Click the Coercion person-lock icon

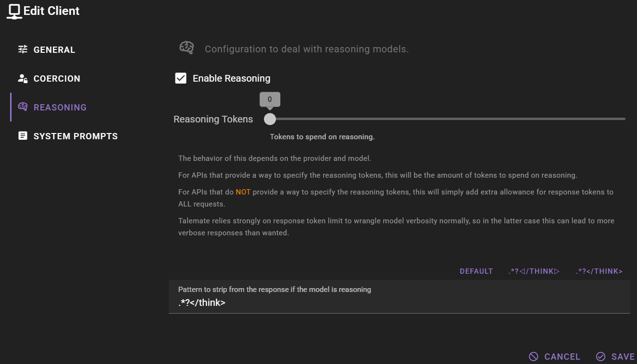pyautogui.click(x=23, y=78)
